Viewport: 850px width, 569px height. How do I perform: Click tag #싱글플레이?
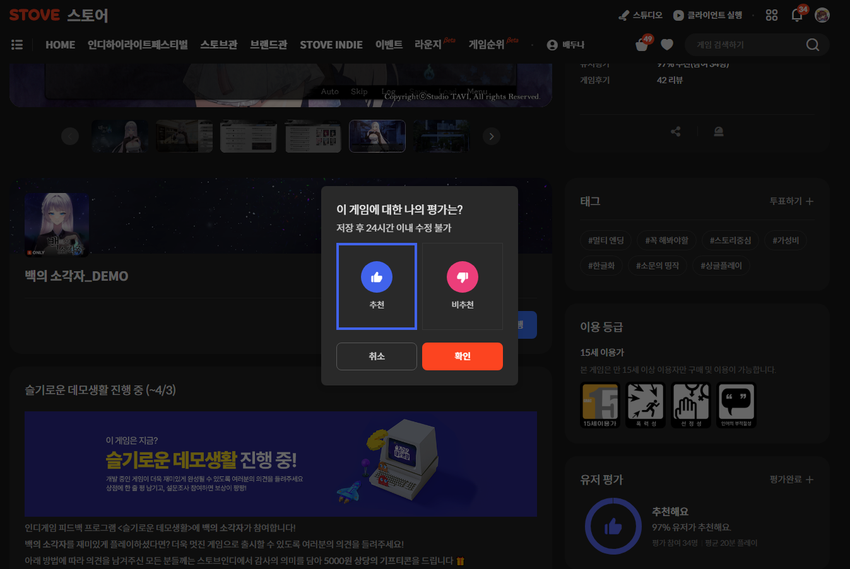(x=721, y=266)
